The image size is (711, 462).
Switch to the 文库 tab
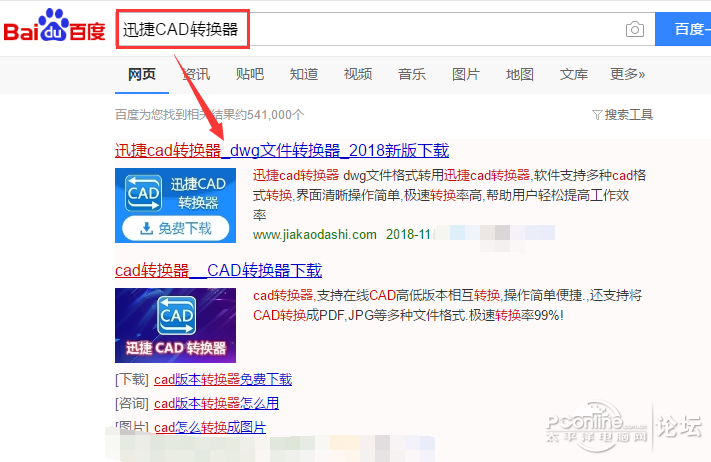(574, 74)
